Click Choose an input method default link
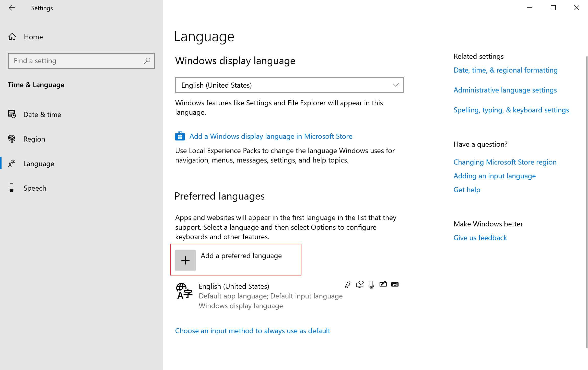Viewport: 588px width, 370px height. point(252,331)
